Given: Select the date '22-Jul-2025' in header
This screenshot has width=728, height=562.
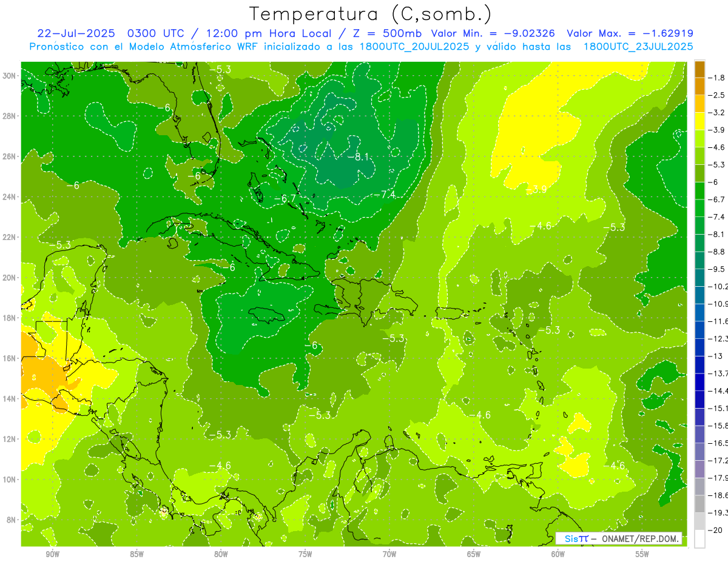Looking at the screenshot, I should coord(78,33).
